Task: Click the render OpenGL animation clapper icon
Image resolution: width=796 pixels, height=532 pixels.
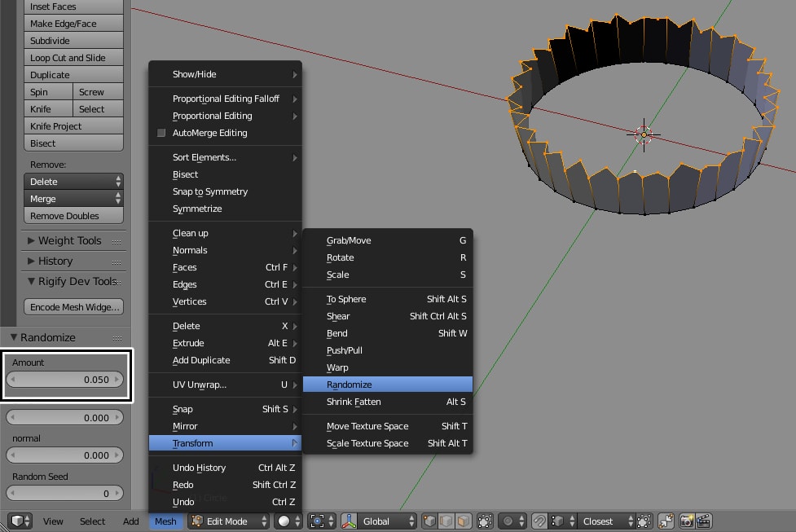Action: tap(704, 521)
